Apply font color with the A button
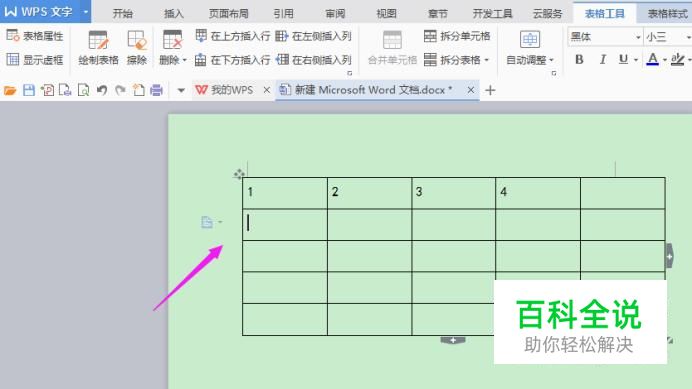 653,59
